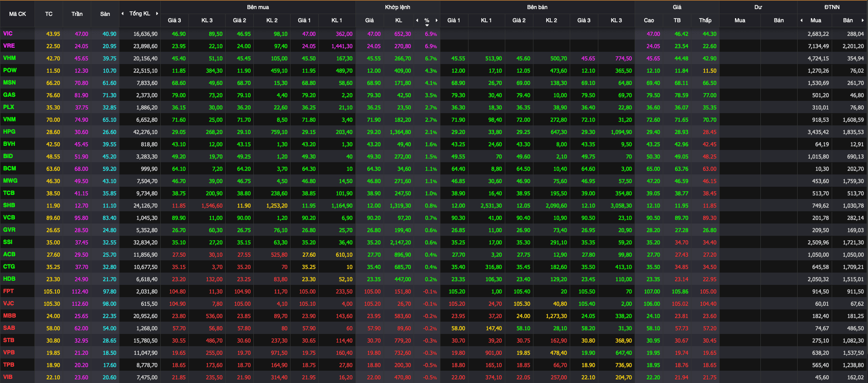Click right arrow beside Tổng KL header
This screenshot has height=383, width=868.
[x=157, y=14]
